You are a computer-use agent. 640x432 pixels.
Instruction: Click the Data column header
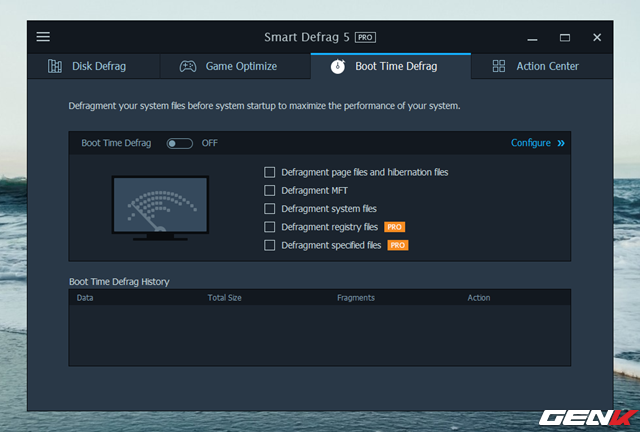(85, 298)
